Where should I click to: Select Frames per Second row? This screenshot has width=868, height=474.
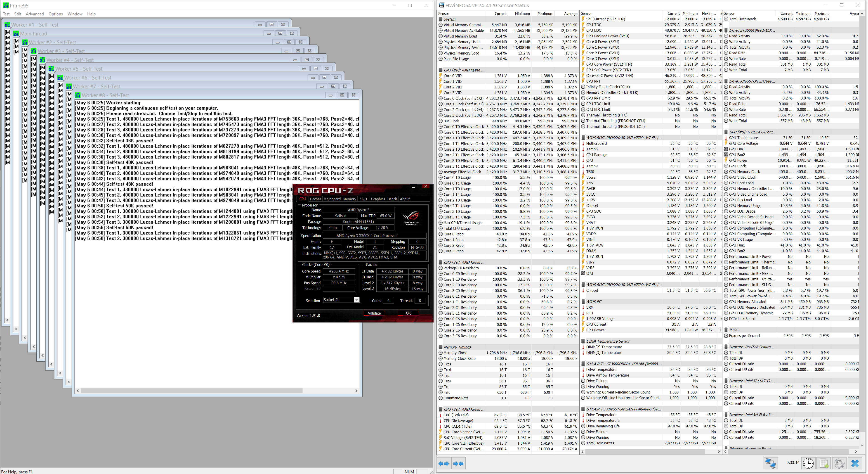click(x=791, y=336)
